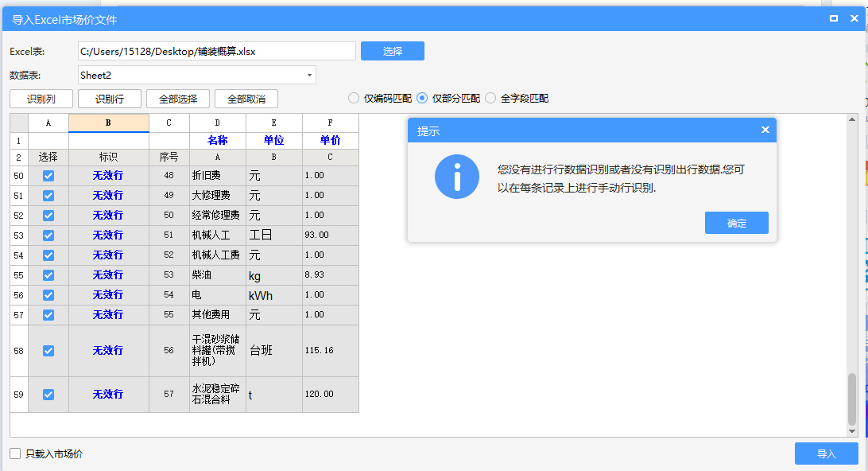Screen dimensions: 868x471
Task: Click the kWh unit cell
Action: pos(274,295)
